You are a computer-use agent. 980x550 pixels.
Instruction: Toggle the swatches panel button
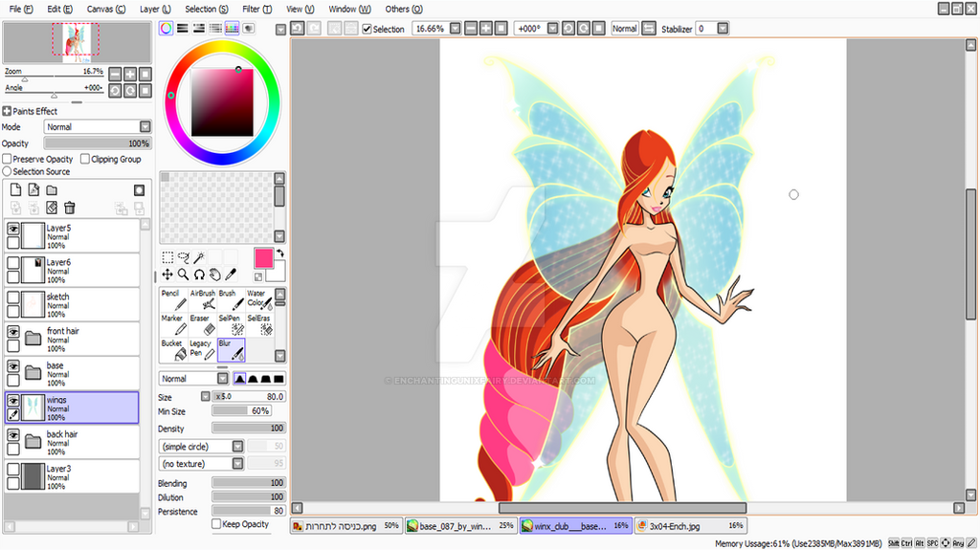click(232, 28)
